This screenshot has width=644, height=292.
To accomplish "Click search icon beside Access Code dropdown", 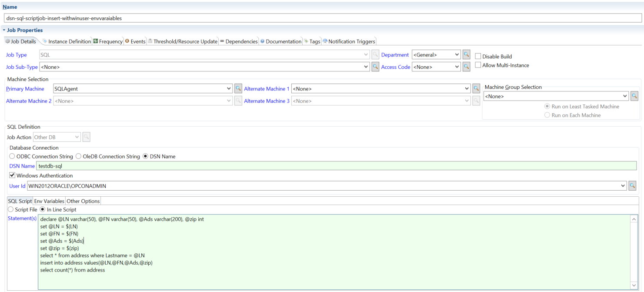I will point(466,67).
